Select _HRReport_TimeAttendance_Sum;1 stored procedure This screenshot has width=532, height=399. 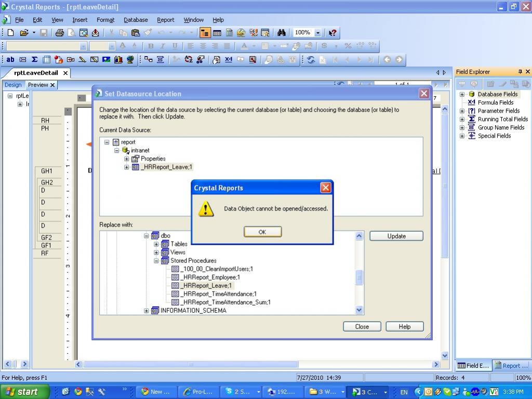[225, 302]
